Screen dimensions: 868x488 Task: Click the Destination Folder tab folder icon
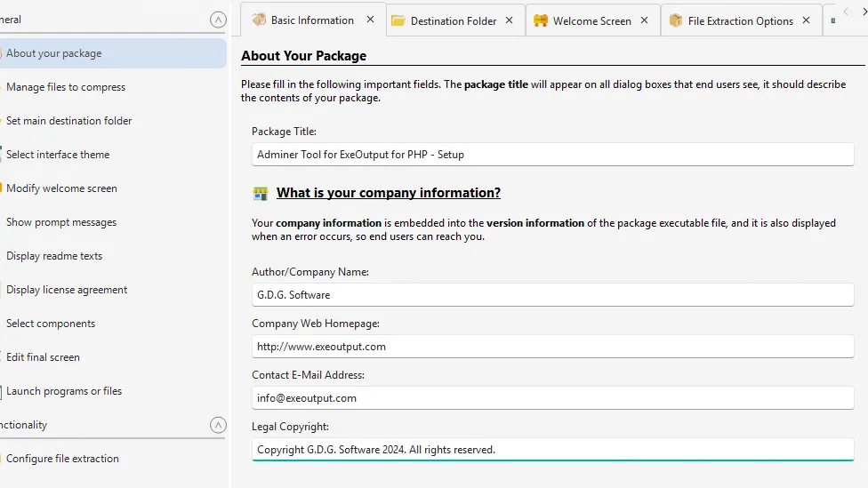[x=398, y=20]
